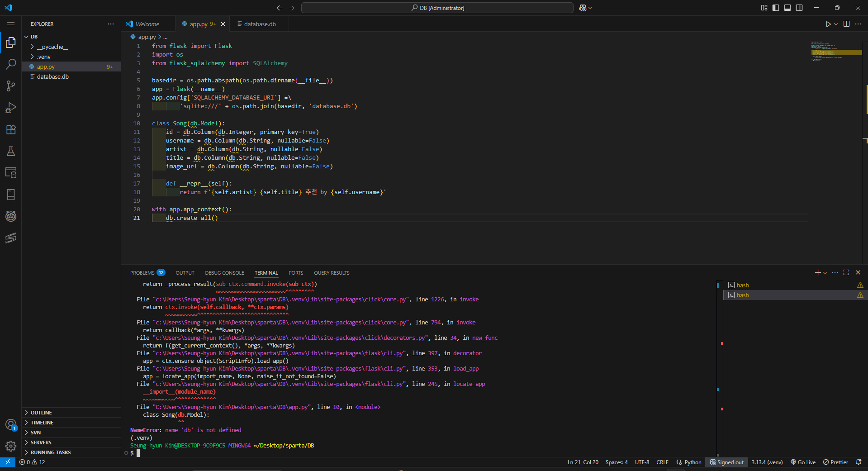Expand the RUNNING TASKS section
Viewport: 868px width, 471px height.
pyautogui.click(x=71, y=452)
